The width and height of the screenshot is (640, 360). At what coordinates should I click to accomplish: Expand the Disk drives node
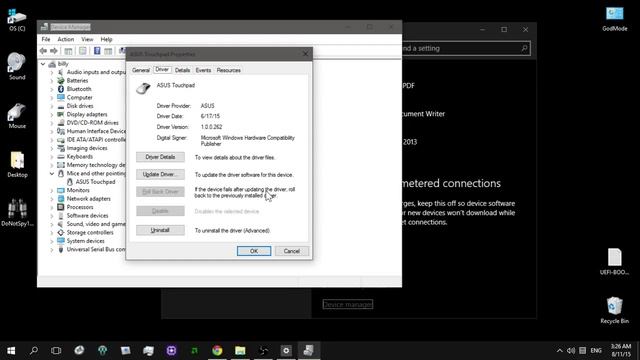point(52,106)
